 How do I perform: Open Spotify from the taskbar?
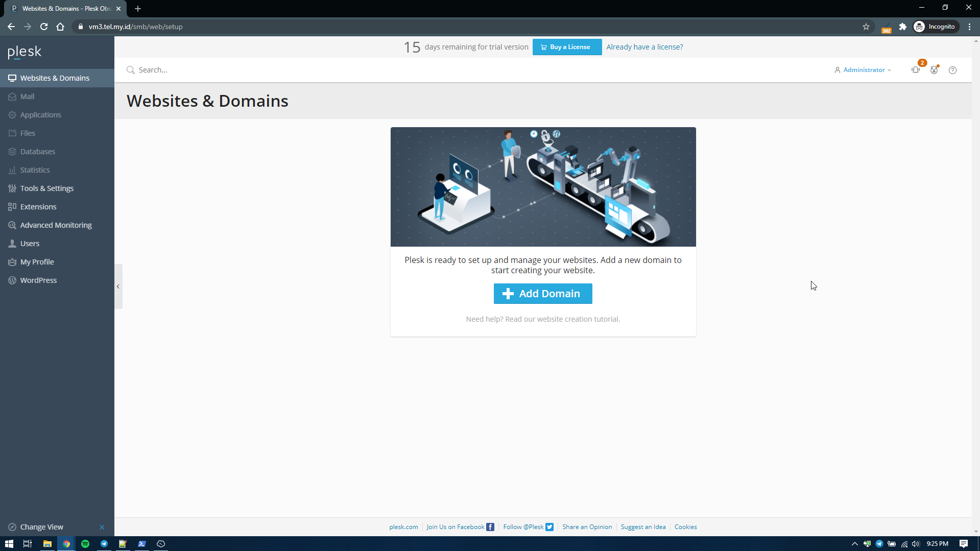85,544
